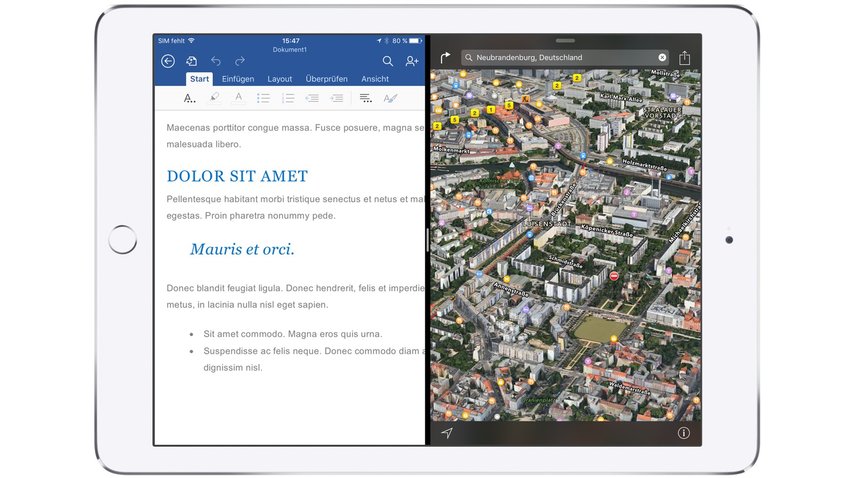Open the file save icon in Word
Viewport: 850px width, 478px height.
pos(191,61)
